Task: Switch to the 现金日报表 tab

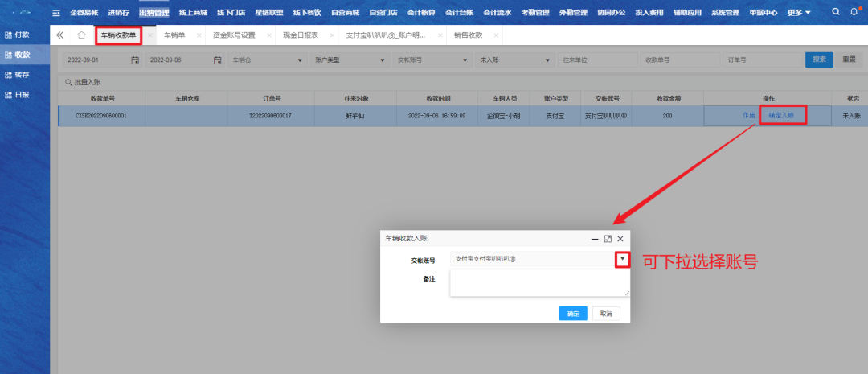Action: (x=301, y=36)
